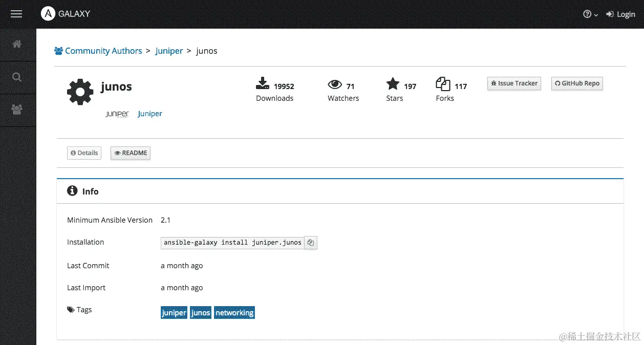Click the ansible-galaxy install command field
644x345 pixels.
(x=232, y=243)
